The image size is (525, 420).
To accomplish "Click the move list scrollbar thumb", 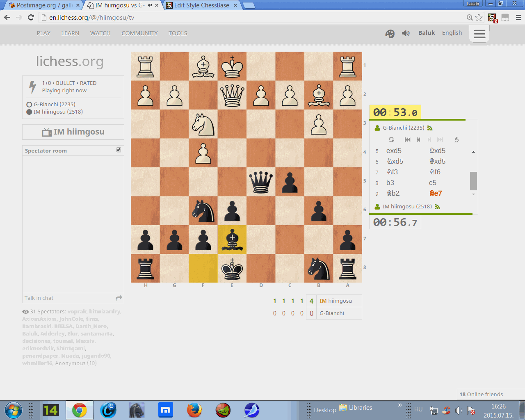I will pyautogui.click(x=473, y=181).
